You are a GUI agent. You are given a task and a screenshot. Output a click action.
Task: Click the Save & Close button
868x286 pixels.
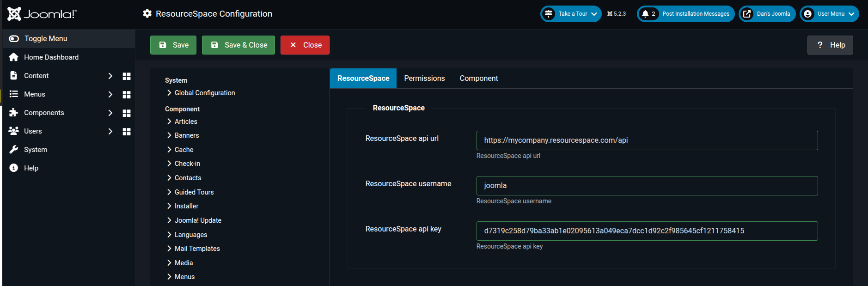click(x=238, y=45)
